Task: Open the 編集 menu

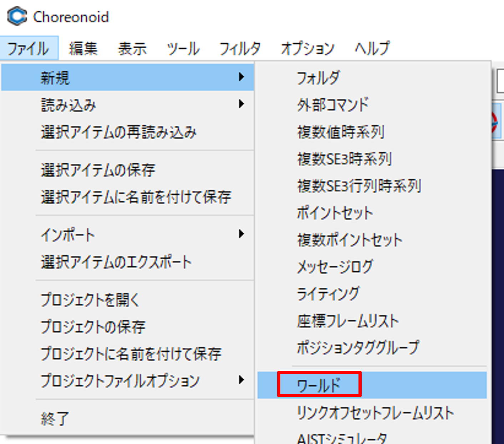Action: pyautogui.click(x=83, y=48)
